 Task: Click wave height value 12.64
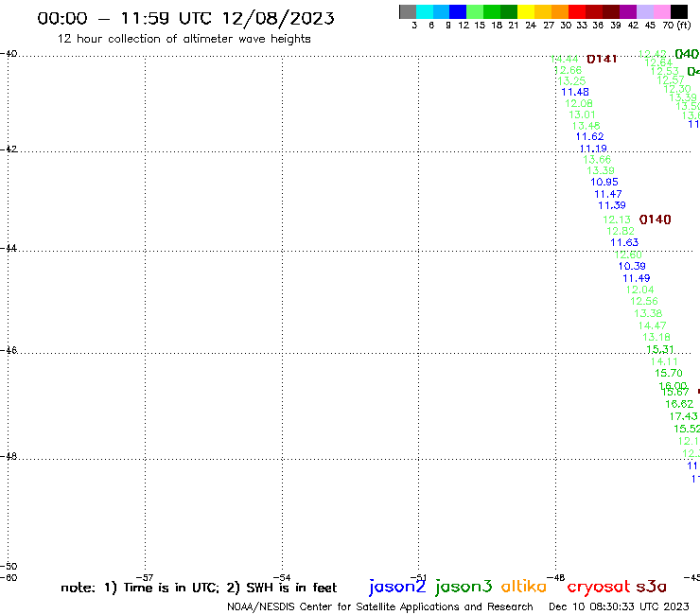[x=658, y=62]
